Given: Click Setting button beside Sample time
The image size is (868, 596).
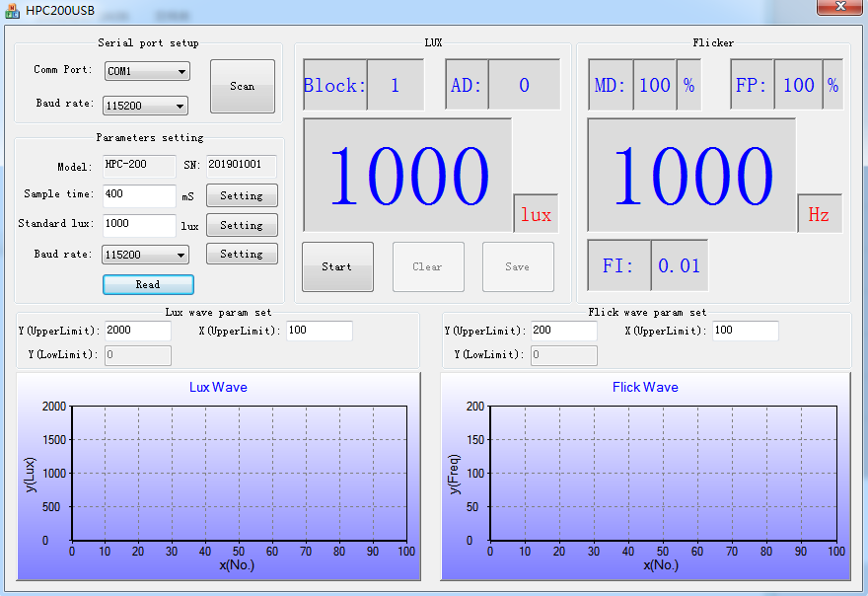Looking at the screenshot, I should click(242, 195).
